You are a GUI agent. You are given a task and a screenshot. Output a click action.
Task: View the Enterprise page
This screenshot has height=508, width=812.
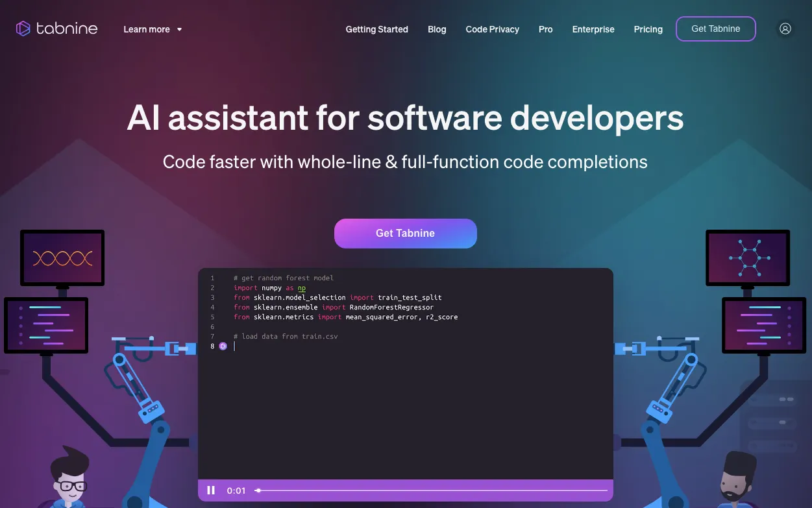593,29
